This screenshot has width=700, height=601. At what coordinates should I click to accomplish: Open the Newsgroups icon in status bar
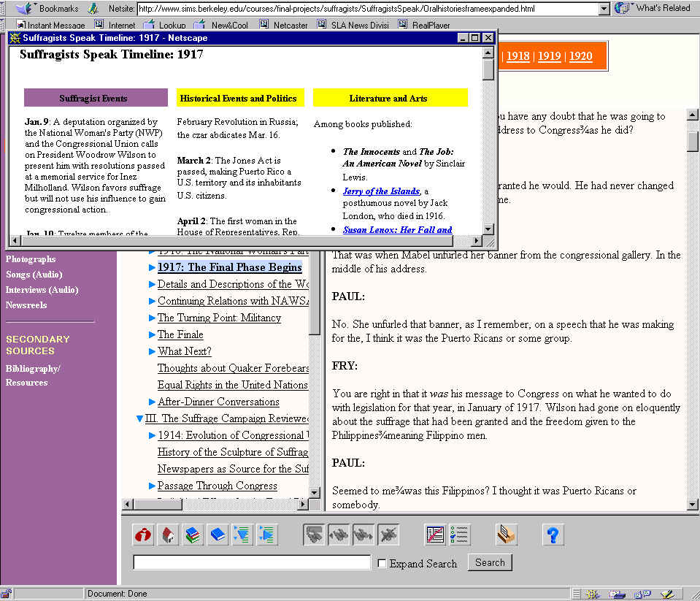coord(642,594)
